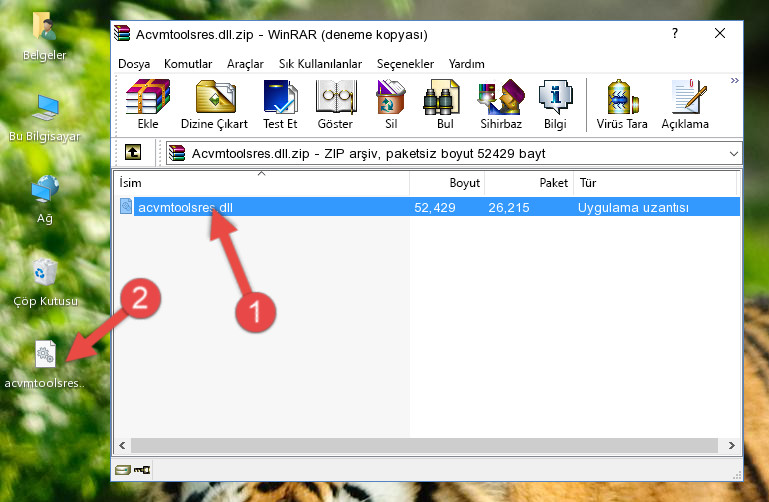The height and width of the screenshot is (502, 769).
Task: Click the Ekle (Add) toolbar icon
Action: pos(148,104)
